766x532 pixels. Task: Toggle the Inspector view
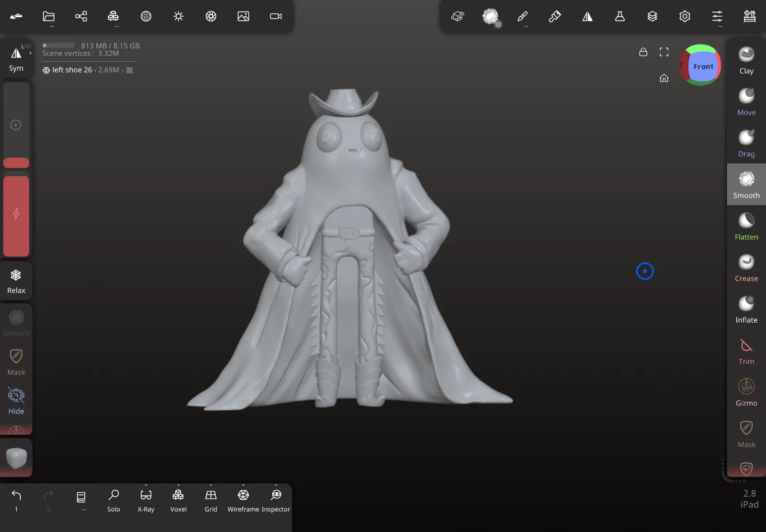276,500
